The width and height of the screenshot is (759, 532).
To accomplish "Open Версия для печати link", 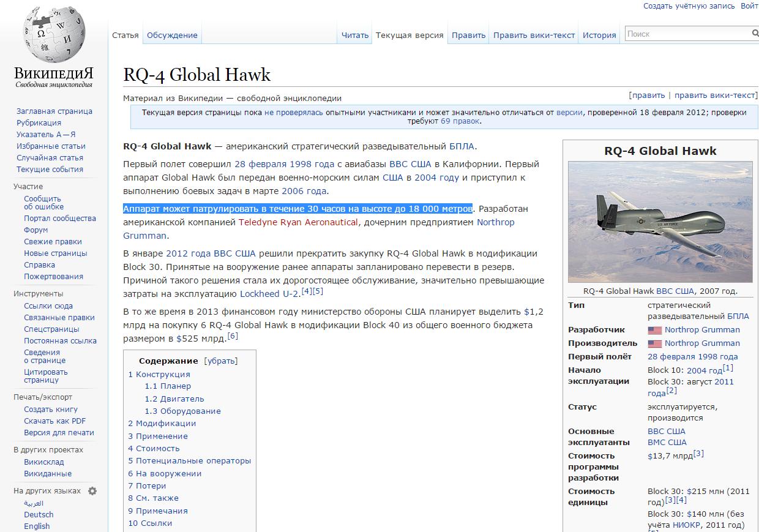I will point(59,433).
